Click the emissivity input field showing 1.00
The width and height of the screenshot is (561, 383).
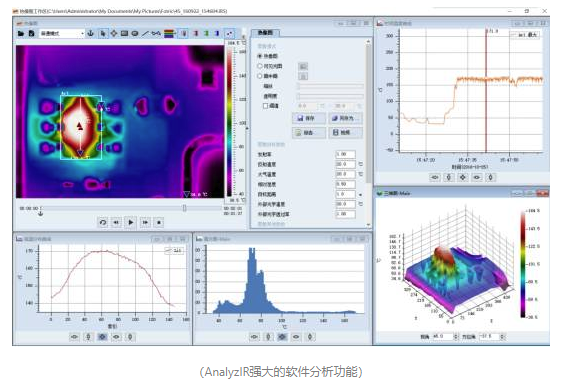345,154
